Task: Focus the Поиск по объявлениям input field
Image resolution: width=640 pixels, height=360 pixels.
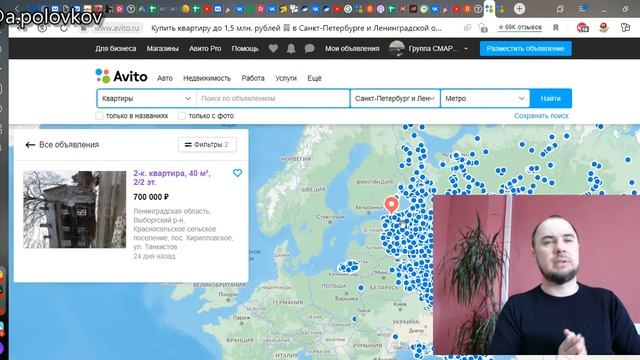Action: (273, 98)
